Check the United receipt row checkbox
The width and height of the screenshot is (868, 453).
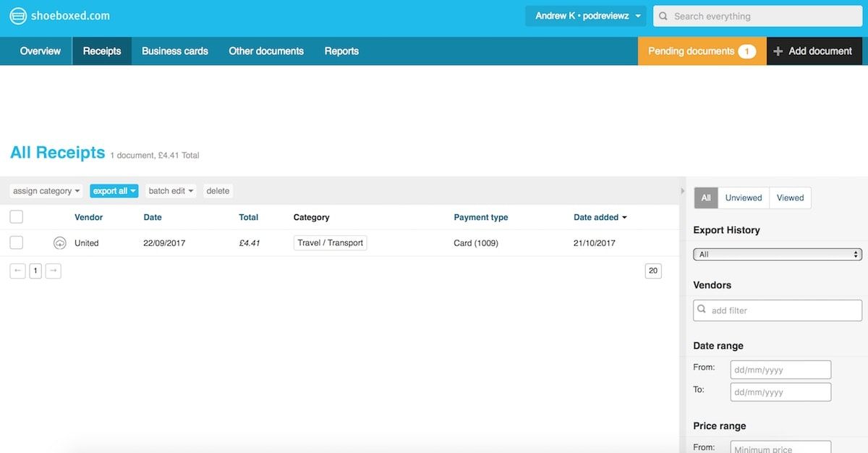(17, 242)
